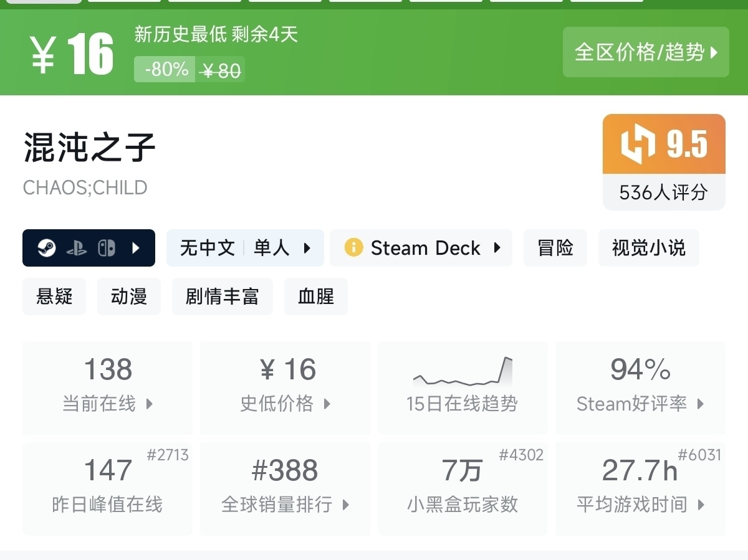The image size is (748, 560).
Task: Click the Xiaoheihe logo on 9.5 score
Action: click(x=638, y=144)
